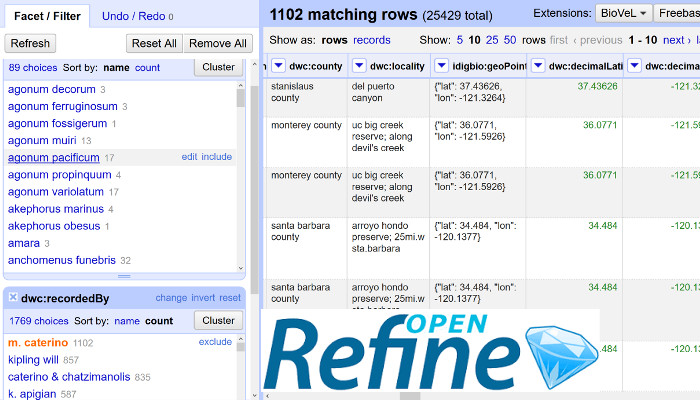700x400 pixels.
Task: Show data as records
Action: tap(371, 40)
